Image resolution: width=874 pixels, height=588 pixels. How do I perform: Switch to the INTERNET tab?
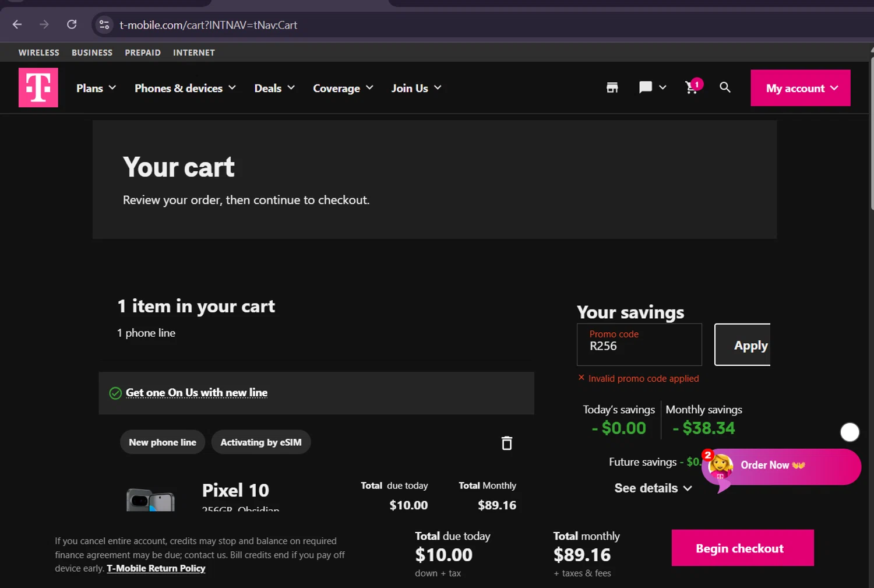tap(194, 52)
